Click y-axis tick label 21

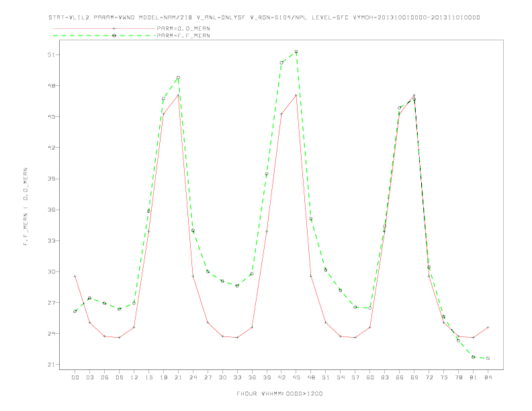51,365
